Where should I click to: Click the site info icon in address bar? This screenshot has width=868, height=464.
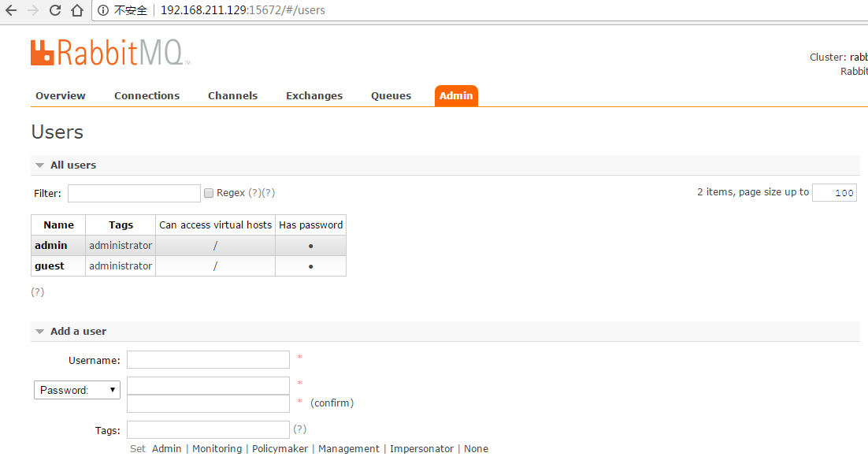[103, 10]
